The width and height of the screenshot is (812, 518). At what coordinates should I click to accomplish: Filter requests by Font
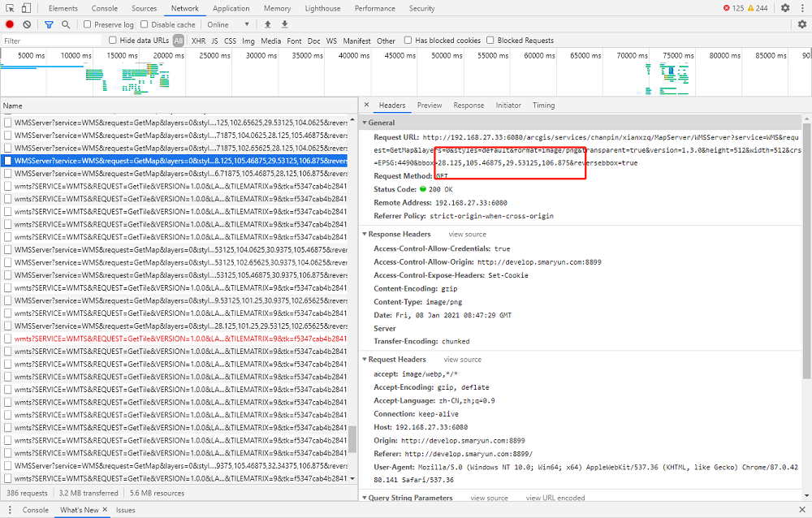(x=294, y=41)
